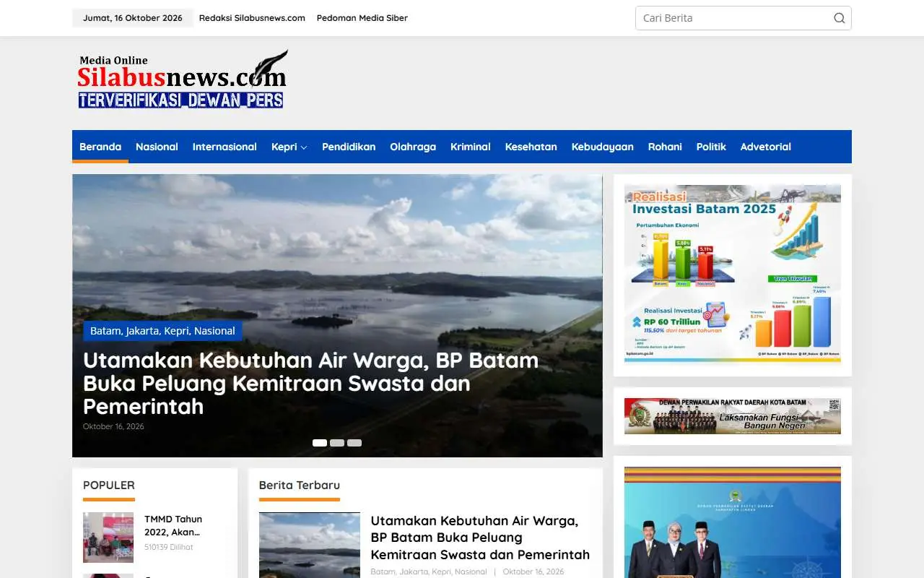This screenshot has height=578, width=924.
Task: Select Pendidikan in the navigation bar
Action: click(x=349, y=147)
